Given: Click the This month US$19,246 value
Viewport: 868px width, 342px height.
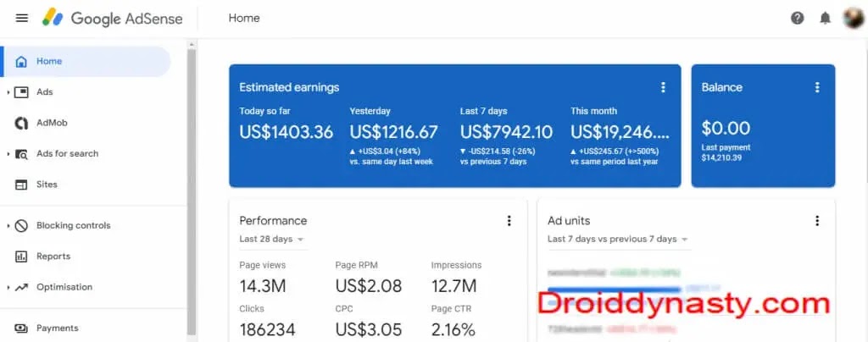Looking at the screenshot, I should tap(620, 133).
